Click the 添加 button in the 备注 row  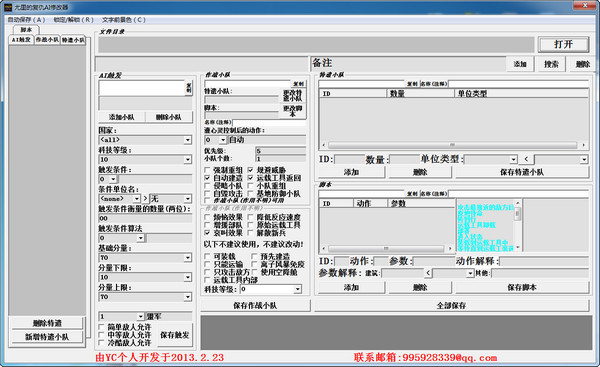tap(520, 64)
